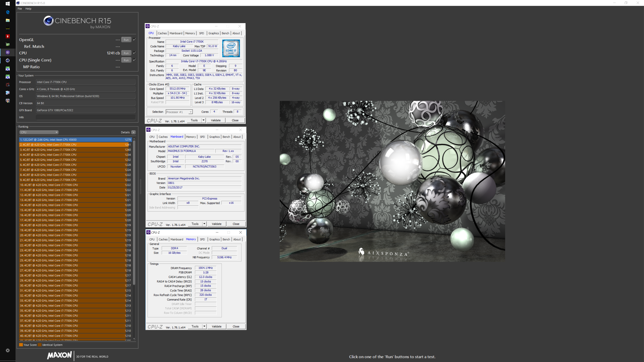Switch to CPU-Z via taskbar icon
Image resolution: width=644 pixels, height=362 pixels.
8,52
